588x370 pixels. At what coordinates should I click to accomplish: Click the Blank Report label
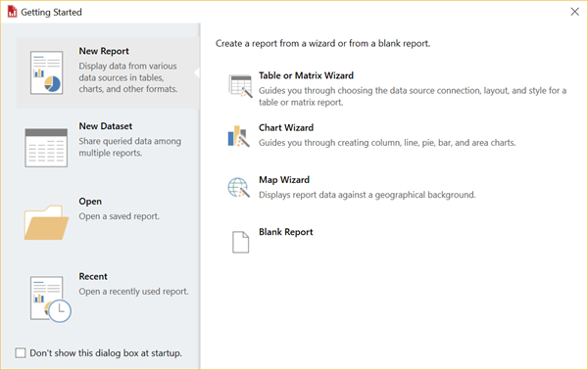[x=286, y=232]
